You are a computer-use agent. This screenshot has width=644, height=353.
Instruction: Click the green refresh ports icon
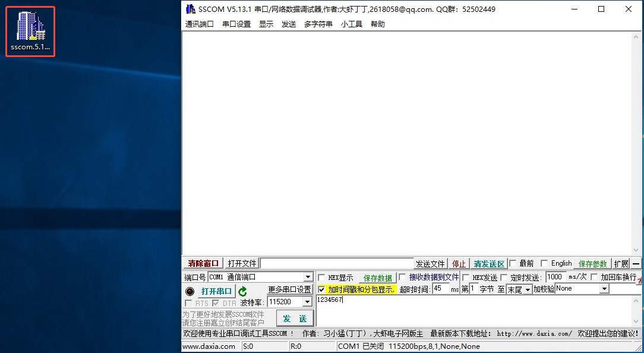tap(241, 291)
